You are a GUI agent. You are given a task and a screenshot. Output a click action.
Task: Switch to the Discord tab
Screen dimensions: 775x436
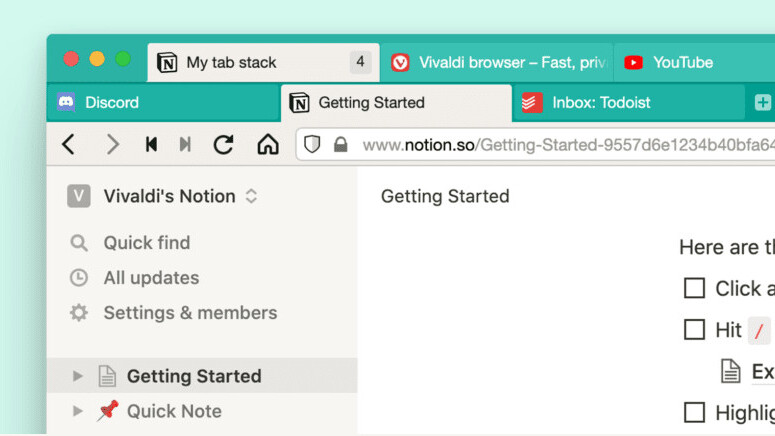tap(112, 103)
